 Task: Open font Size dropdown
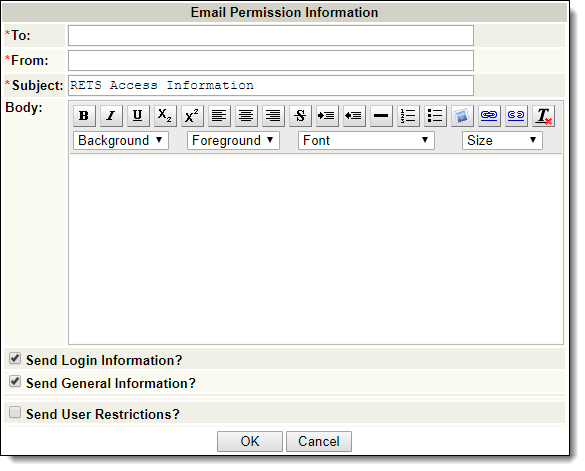point(502,141)
